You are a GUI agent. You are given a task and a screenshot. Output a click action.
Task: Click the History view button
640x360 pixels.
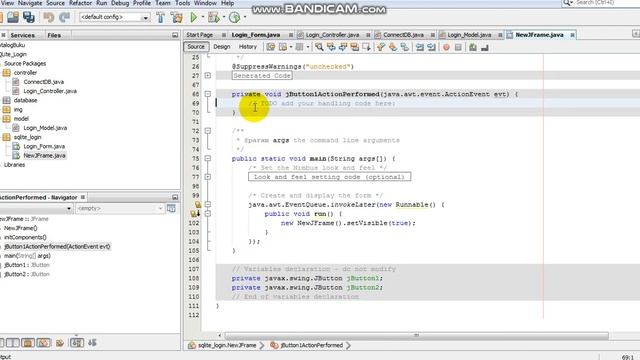click(248, 47)
